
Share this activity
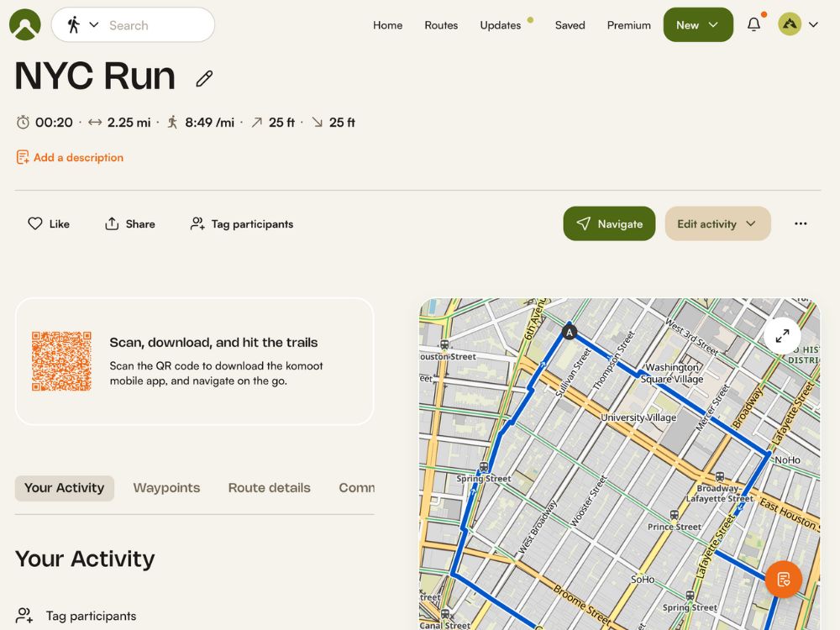coord(129,224)
